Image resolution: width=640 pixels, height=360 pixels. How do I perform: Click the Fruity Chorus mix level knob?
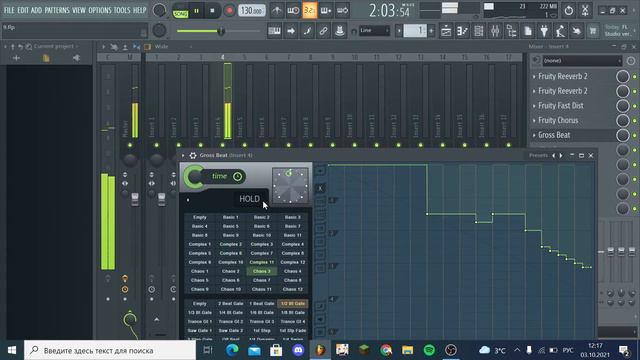tap(622, 120)
